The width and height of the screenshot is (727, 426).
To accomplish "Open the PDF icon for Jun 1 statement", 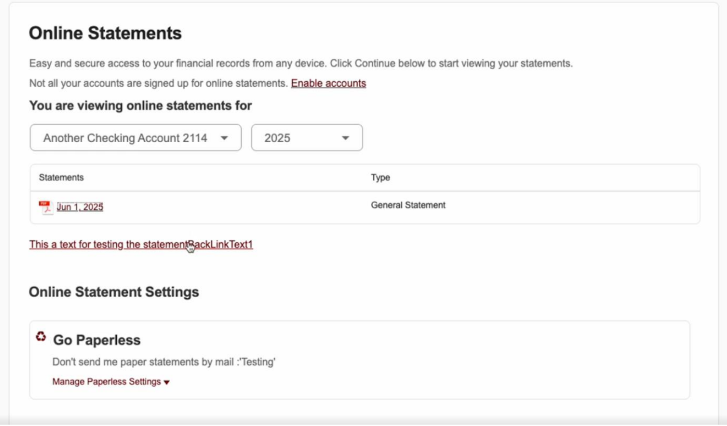I will point(45,208).
